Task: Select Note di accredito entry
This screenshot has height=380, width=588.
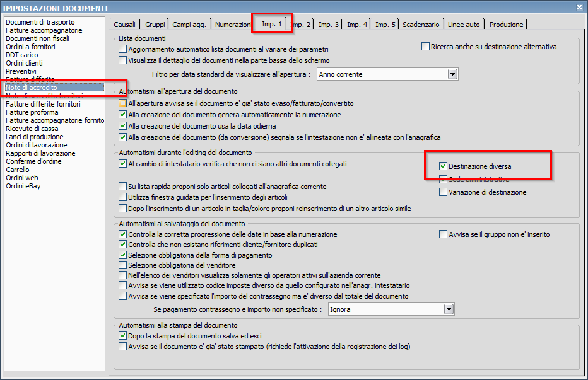Action: [55, 88]
